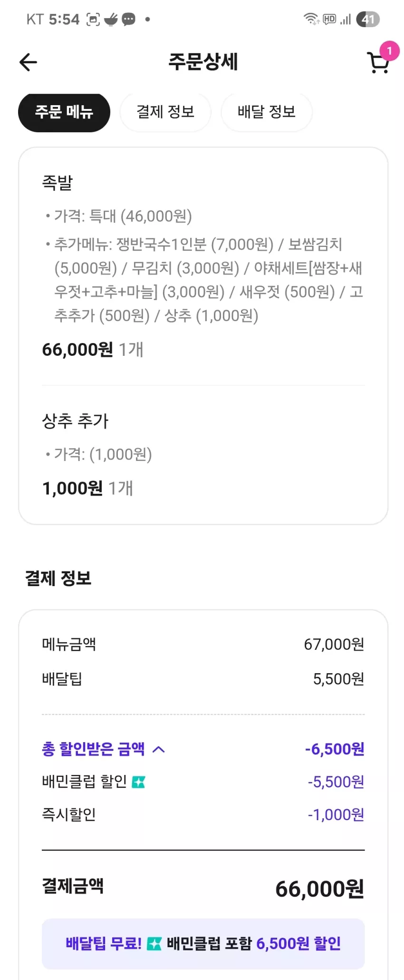404x980 pixels.
Task: Tap the bowl notification icon in status bar
Action: (111, 20)
